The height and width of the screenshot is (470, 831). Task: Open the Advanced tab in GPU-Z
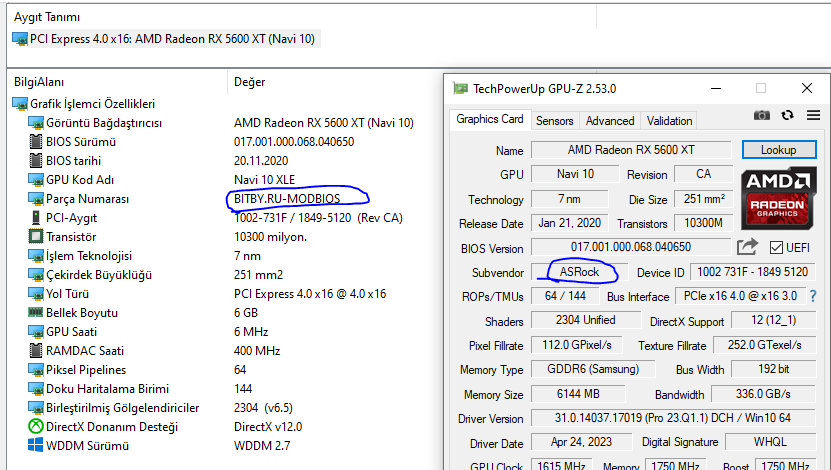click(x=610, y=121)
